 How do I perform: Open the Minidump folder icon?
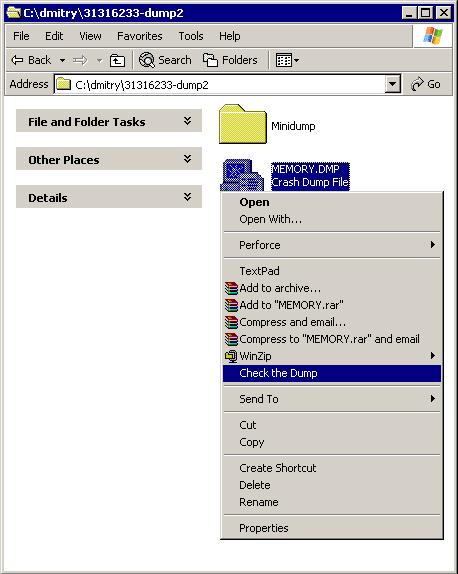click(x=243, y=124)
